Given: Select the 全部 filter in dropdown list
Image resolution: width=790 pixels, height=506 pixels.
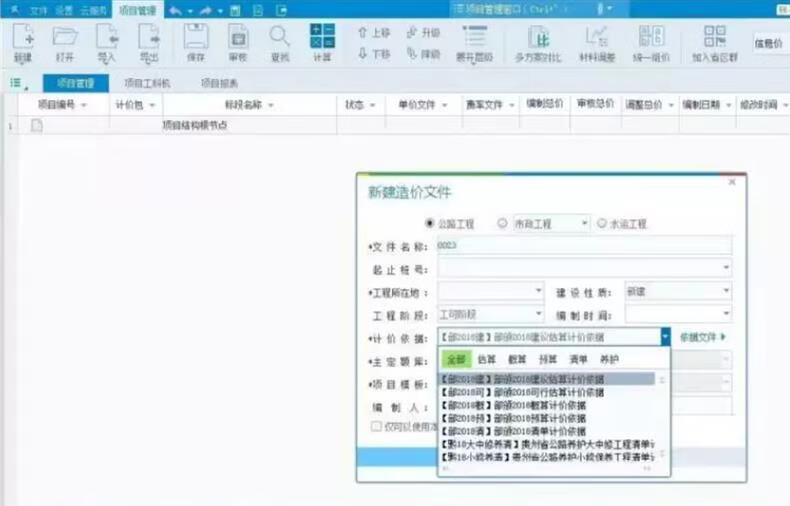Looking at the screenshot, I should coord(456,359).
